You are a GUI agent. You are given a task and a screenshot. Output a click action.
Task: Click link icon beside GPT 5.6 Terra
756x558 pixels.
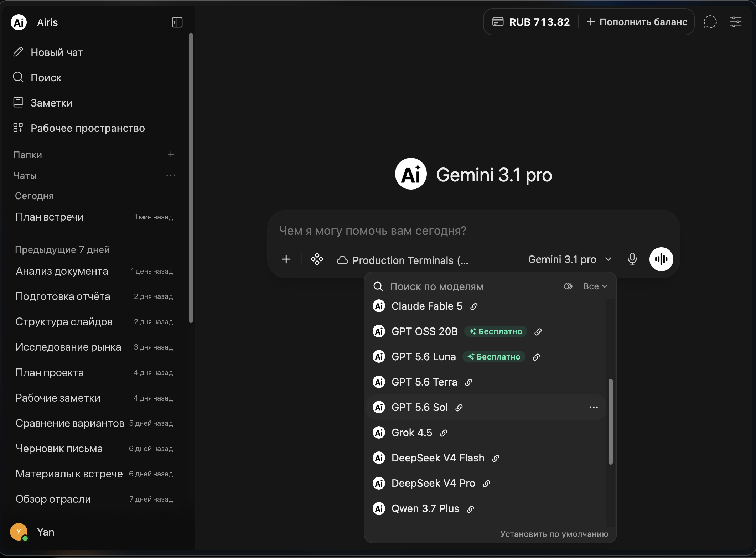point(468,382)
